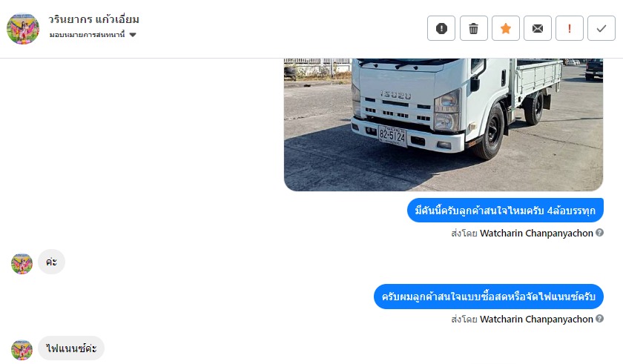Click the spam report exclamation icon

click(x=441, y=28)
